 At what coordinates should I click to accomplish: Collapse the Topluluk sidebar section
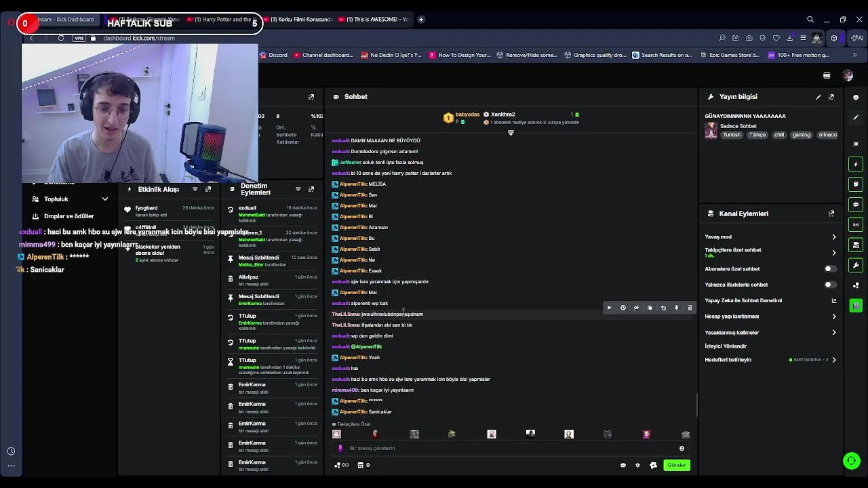click(105, 199)
